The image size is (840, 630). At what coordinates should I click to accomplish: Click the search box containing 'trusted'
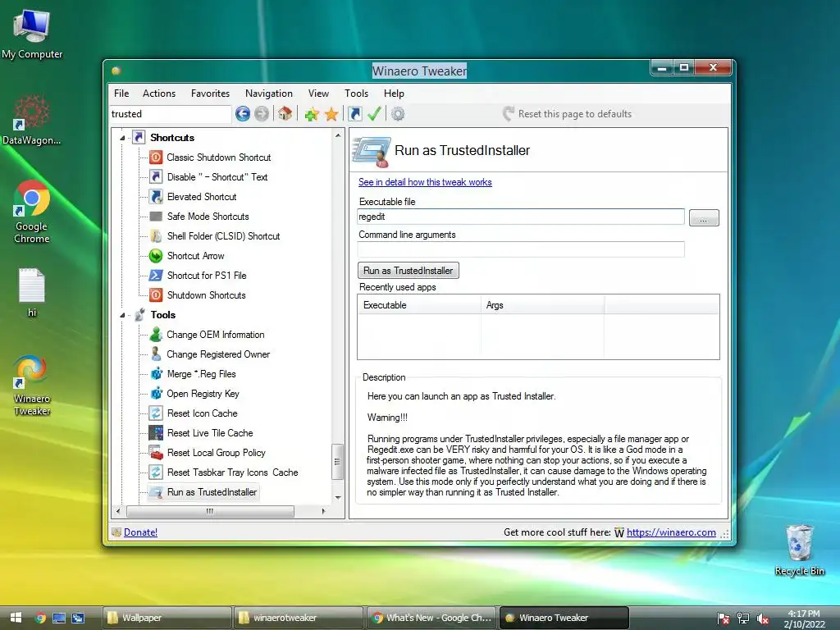tap(171, 113)
